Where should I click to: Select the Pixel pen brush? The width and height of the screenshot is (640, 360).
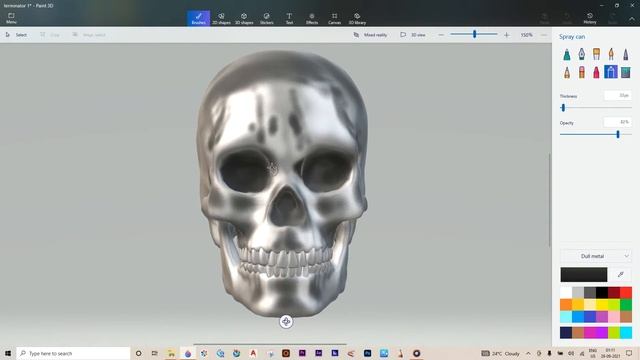click(x=626, y=54)
